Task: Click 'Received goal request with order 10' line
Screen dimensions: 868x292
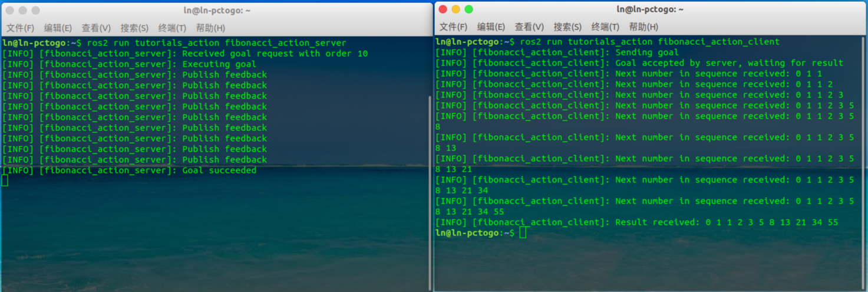Action: 185,54
